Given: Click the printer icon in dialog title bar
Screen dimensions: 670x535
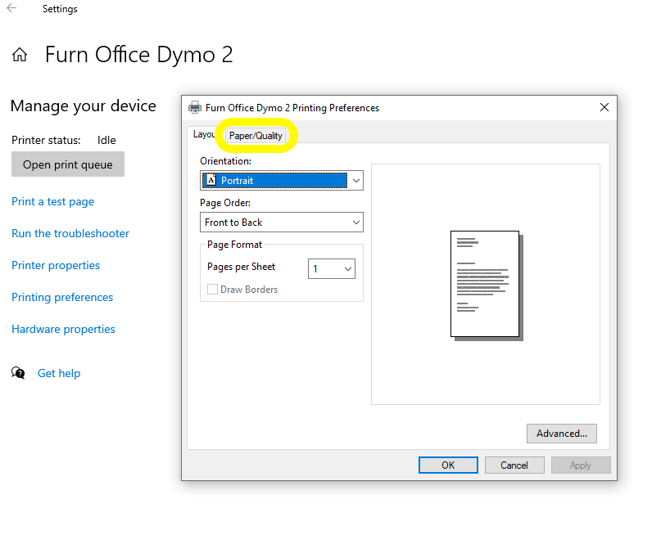Looking at the screenshot, I should [195, 107].
